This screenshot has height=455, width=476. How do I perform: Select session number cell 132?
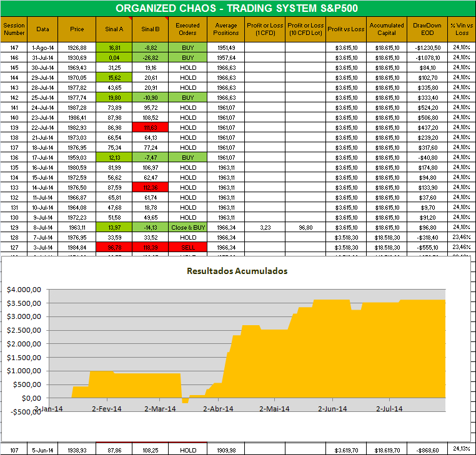pos(14,198)
